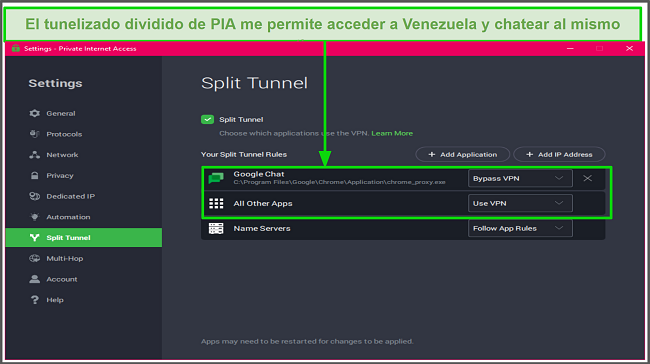Click the All Other Apps row label
Screen dimensions: 650x364
point(263,203)
